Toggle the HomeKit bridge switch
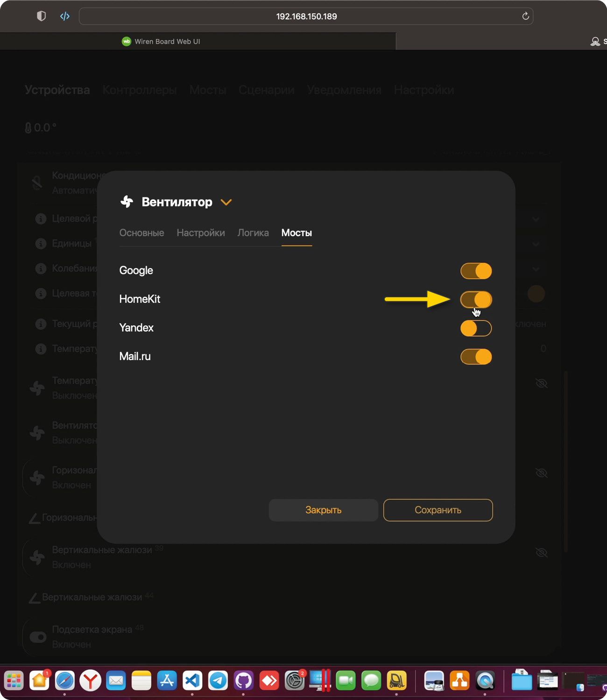The height and width of the screenshot is (700, 607). point(476,300)
